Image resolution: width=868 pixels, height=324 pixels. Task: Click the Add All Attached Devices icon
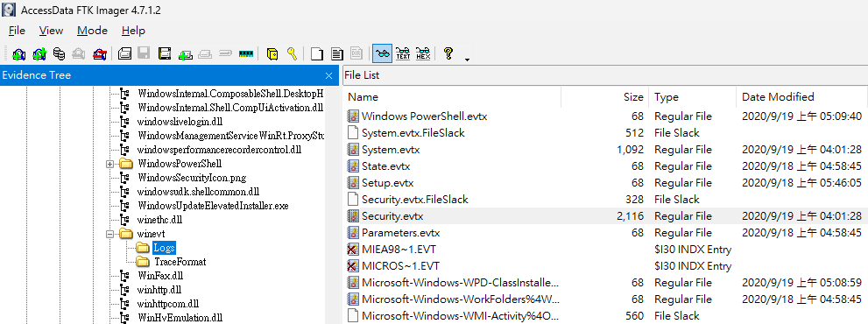(39, 53)
